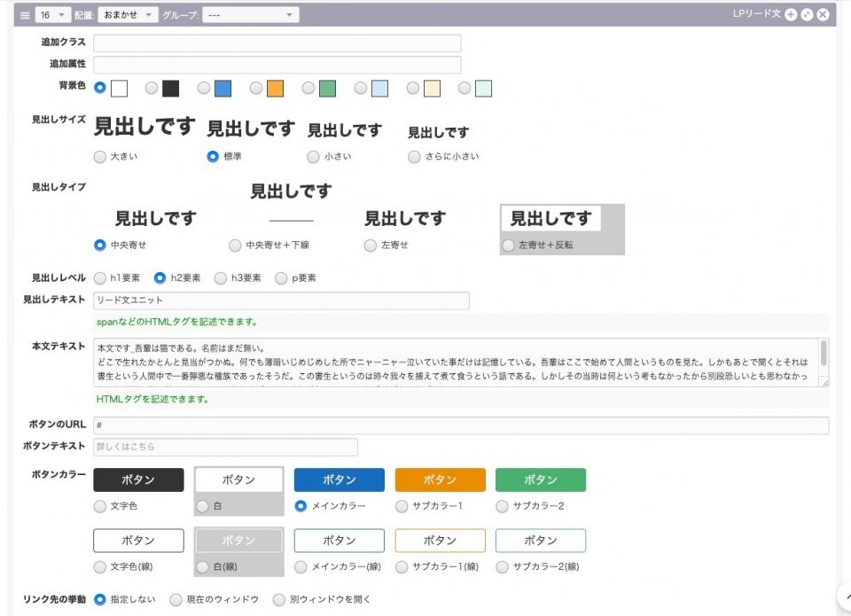Focus the ボタンテキスト input field
851x616 pixels.
pyautogui.click(x=225, y=448)
